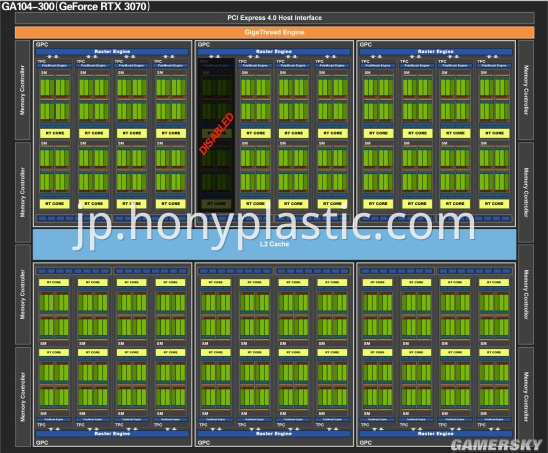548x453 pixels.
Task: Click the topmost right-side Memory Controller block
Action: (x=526, y=90)
